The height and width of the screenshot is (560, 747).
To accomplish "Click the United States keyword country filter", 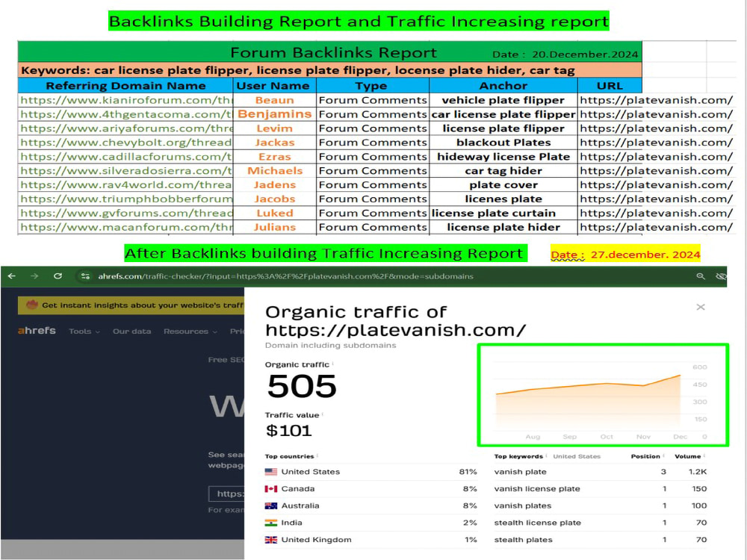I will [x=577, y=456].
